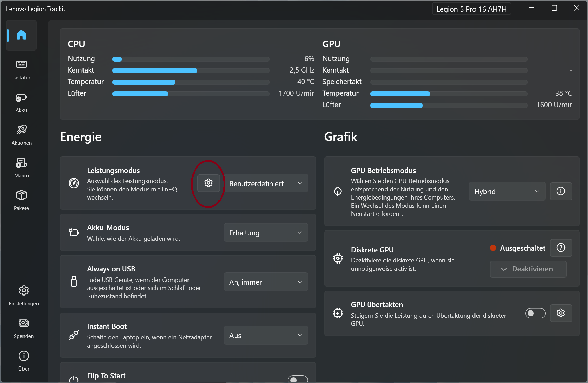Expand the Akku-Modus Erhaltung dropdown
This screenshot has height=383, width=588.
[266, 233]
